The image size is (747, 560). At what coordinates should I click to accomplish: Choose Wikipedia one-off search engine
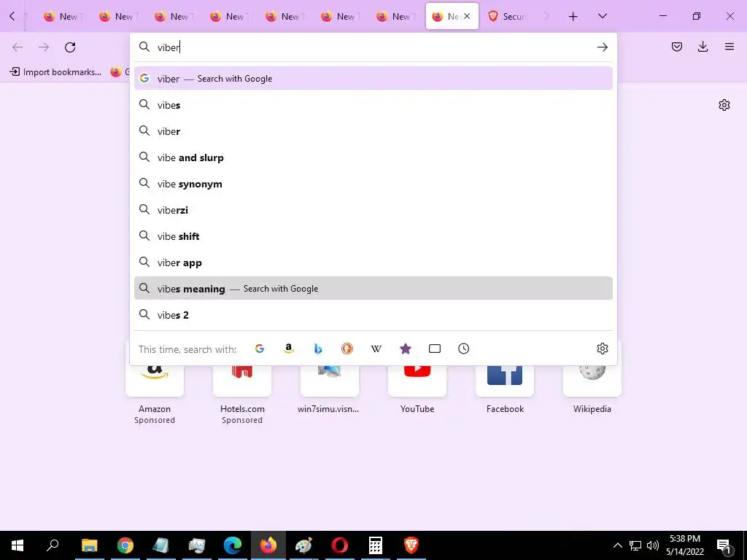coord(376,349)
